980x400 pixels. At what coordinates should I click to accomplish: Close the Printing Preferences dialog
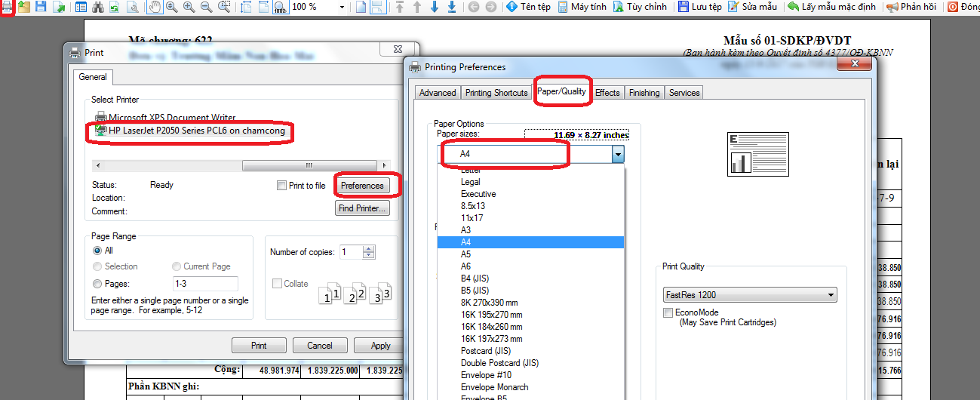pyautogui.click(x=856, y=65)
